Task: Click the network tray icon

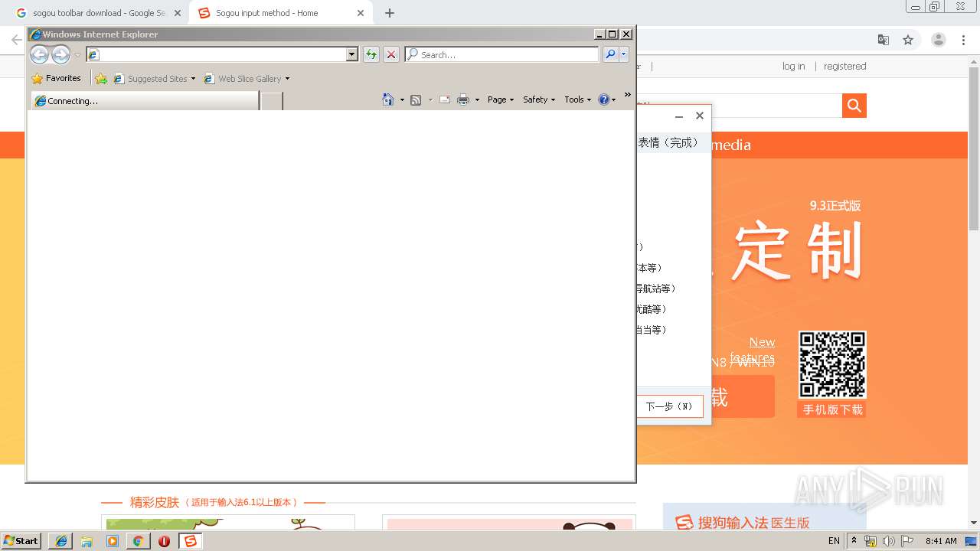Action: pos(871,541)
